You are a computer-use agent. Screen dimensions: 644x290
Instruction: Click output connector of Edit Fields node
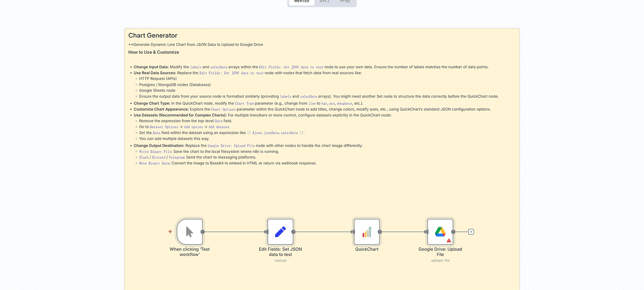coord(293,232)
